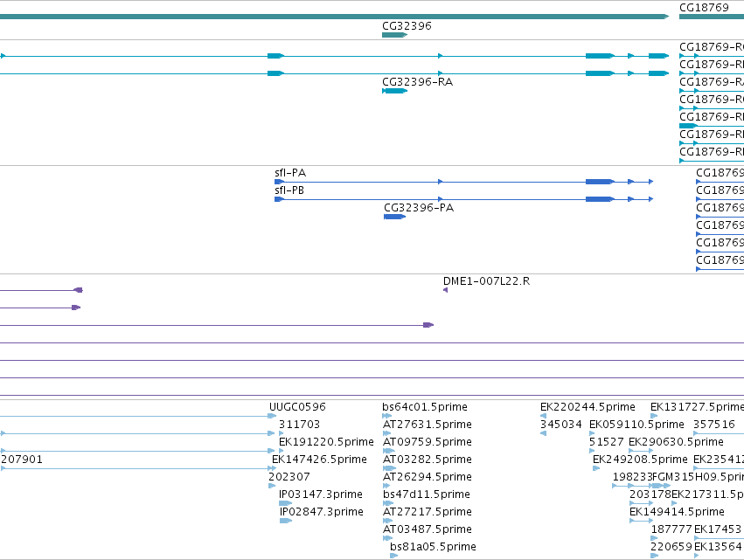
Task: Click the AT27631.5prime label
Action: [428, 425]
